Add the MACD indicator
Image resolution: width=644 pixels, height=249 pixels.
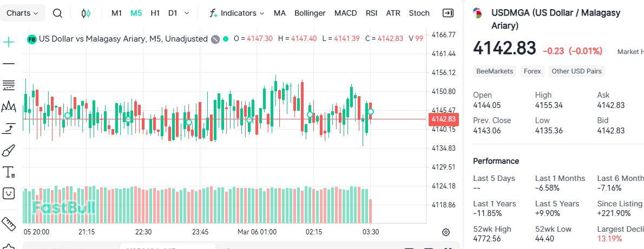tap(345, 13)
